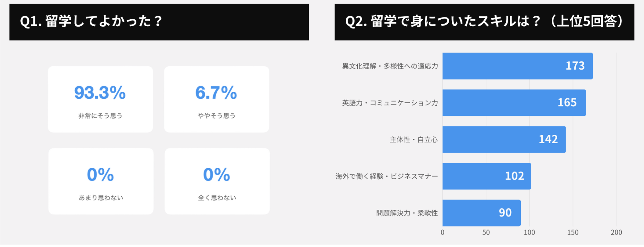The height and width of the screenshot is (247, 644).
Task: Select the 142 bar for 主体性・自立心
Action: click(504, 140)
